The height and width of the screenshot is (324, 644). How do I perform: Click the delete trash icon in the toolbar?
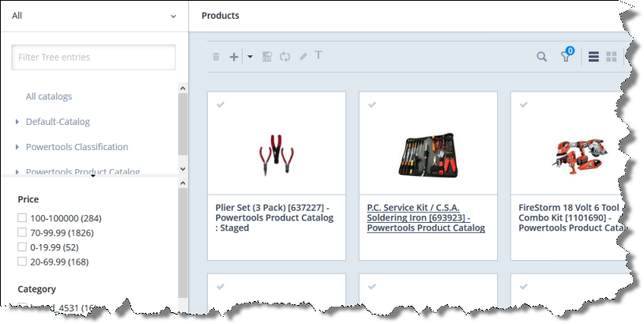pos(216,57)
